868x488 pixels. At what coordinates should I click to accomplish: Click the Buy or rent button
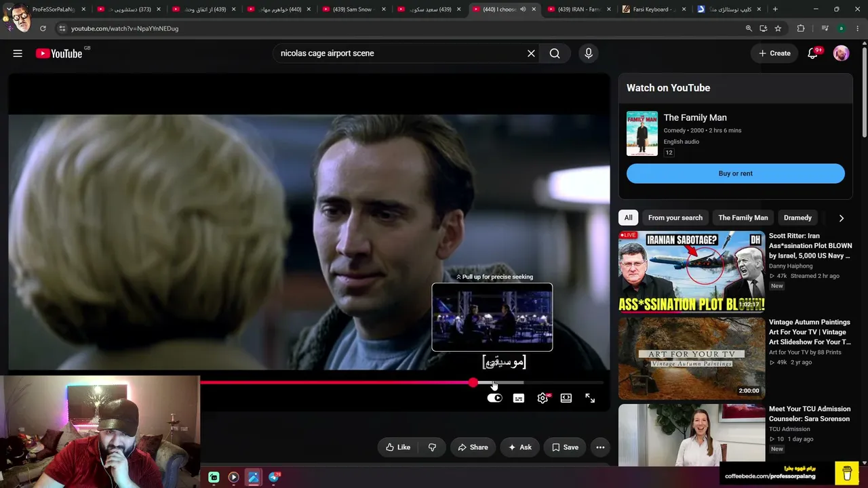(x=736, y=174)
